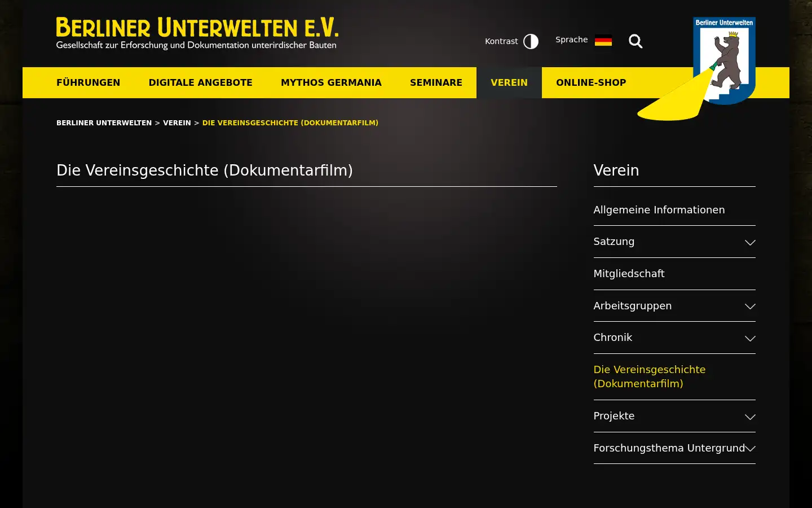Viewport: 812px width, 508px height.
Task: Click the page heading Die Vereinsgeschichte (Dokumentarfilm)
Action: pos(205,170)
